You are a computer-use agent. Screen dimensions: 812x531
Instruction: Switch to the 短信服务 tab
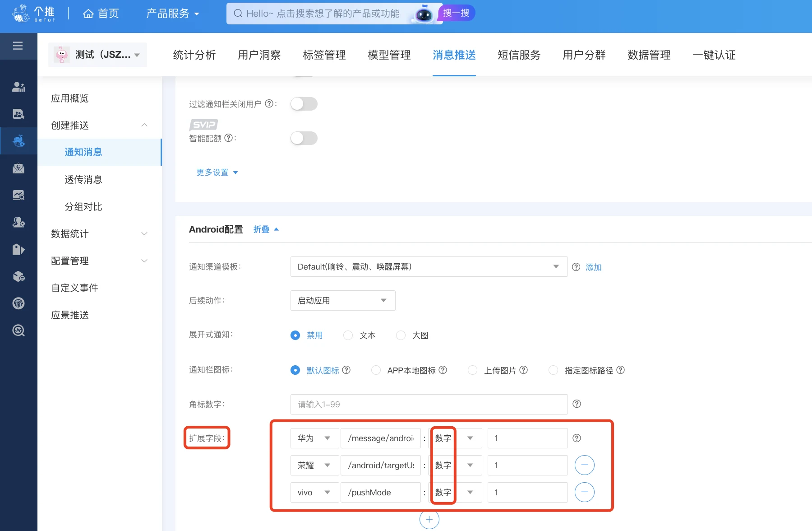(519, 55)
